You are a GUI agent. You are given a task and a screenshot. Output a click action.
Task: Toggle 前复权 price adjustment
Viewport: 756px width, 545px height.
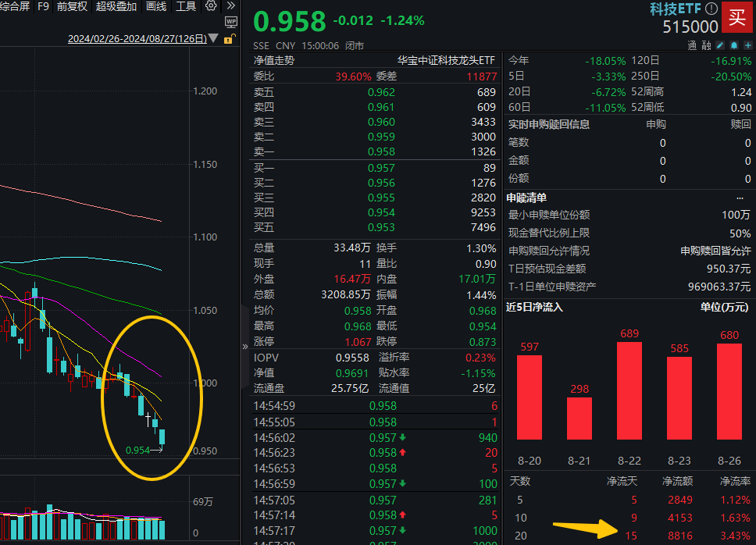tap(72, 6)
